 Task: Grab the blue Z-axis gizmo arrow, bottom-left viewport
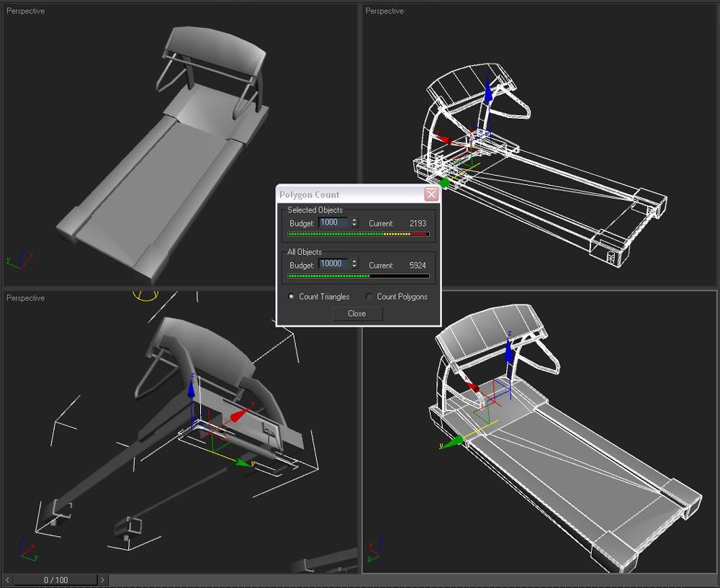coord(192,387)
